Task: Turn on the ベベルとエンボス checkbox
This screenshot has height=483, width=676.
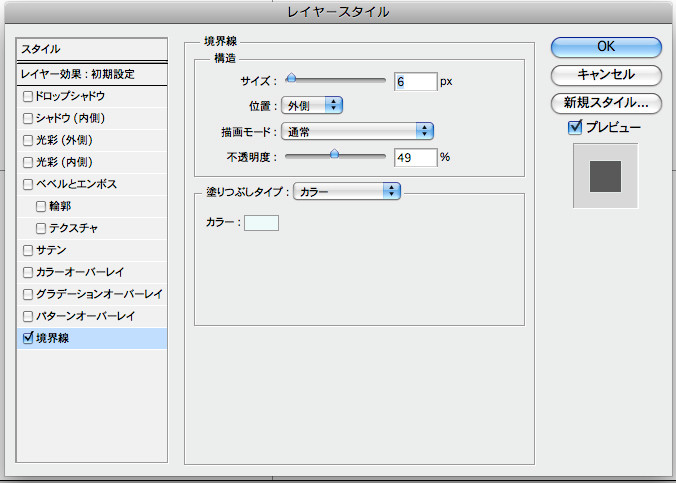Action: (x=28, y=184)
